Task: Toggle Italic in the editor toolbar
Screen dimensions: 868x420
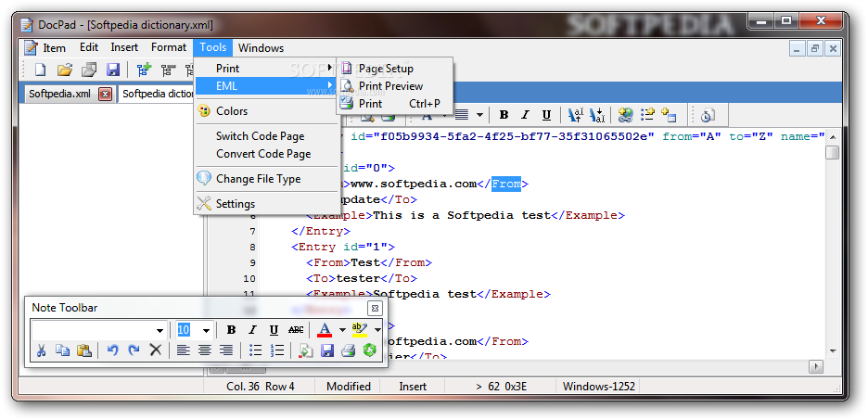Action: click(x=525, y=115)
